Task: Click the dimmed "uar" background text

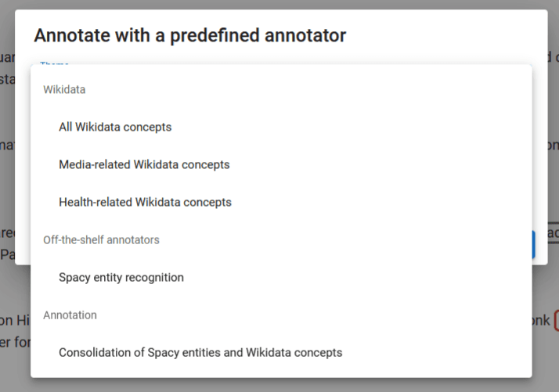Action: 7,56
